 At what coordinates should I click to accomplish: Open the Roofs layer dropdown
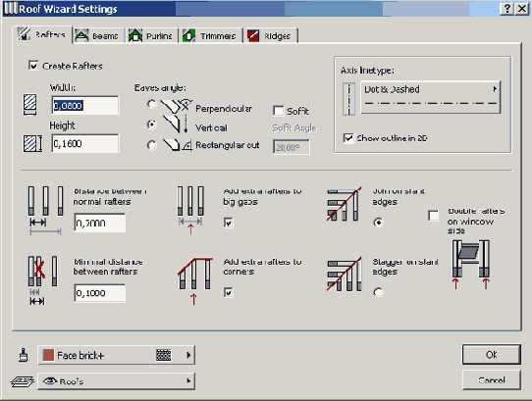pos(117,381)
